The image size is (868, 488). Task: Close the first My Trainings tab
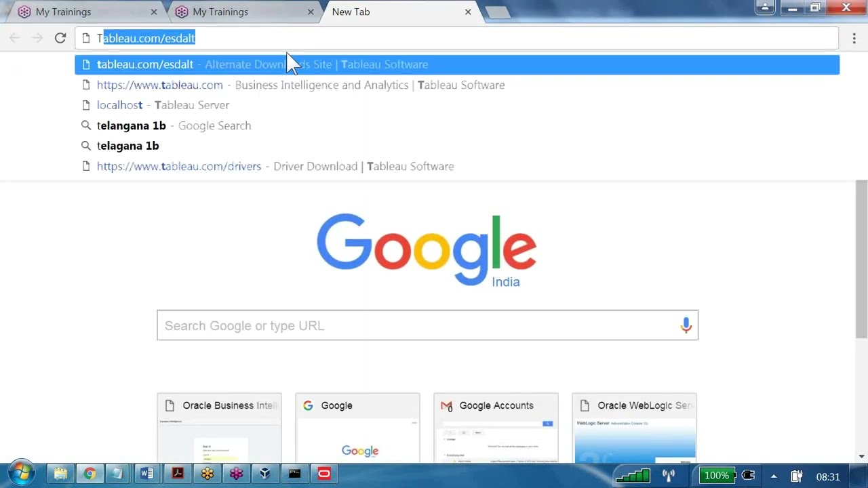point(154,12)
